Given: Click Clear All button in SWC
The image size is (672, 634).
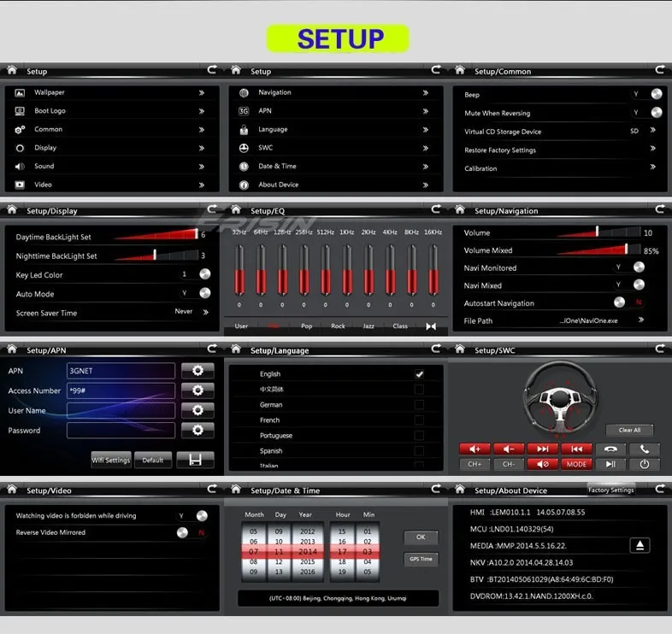Looking at the screenshot, I should 629,430.
